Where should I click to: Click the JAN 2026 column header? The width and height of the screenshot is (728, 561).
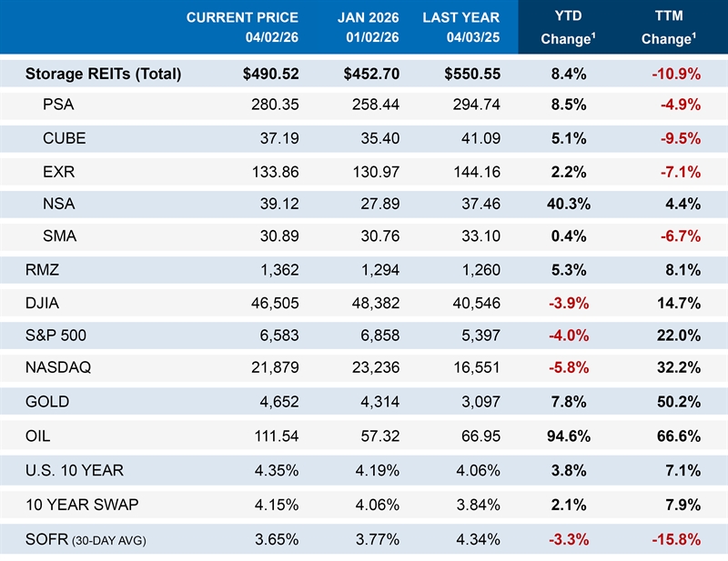click(x=367, y=27)
